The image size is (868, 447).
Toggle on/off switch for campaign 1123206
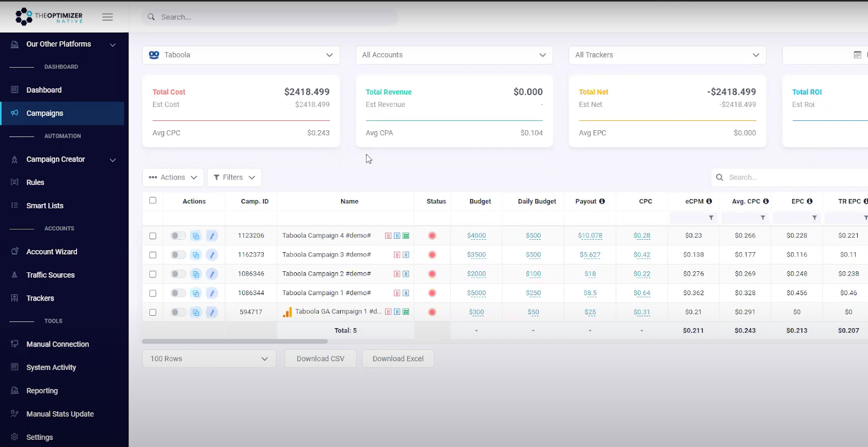coord(178,235)
